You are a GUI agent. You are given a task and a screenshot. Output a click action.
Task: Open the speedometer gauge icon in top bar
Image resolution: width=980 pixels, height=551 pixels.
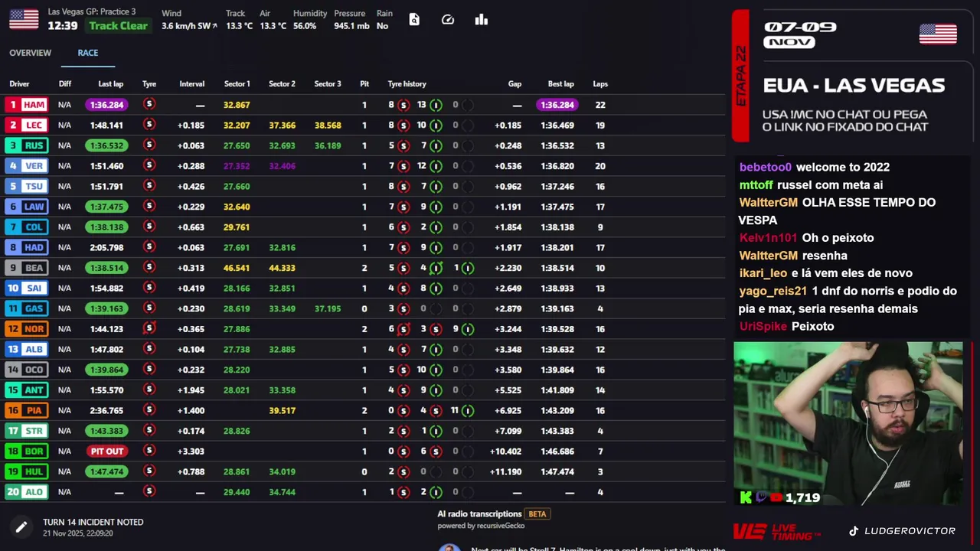point(448,20)
